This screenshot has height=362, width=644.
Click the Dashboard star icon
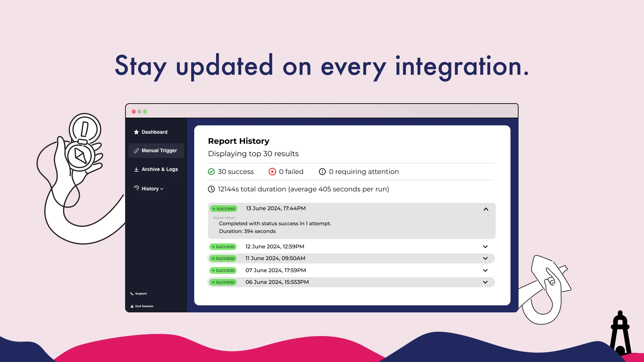(x=136, y=132)
